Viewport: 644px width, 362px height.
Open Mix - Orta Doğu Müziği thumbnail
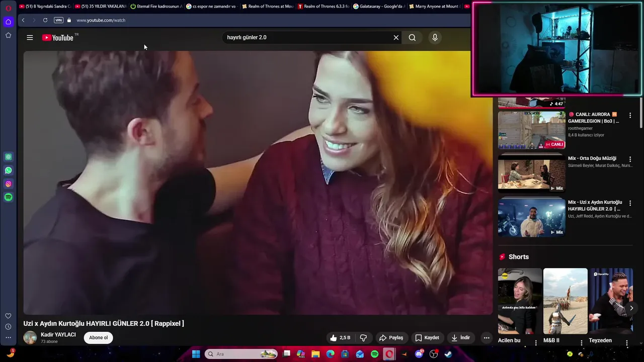coord(532,173)
